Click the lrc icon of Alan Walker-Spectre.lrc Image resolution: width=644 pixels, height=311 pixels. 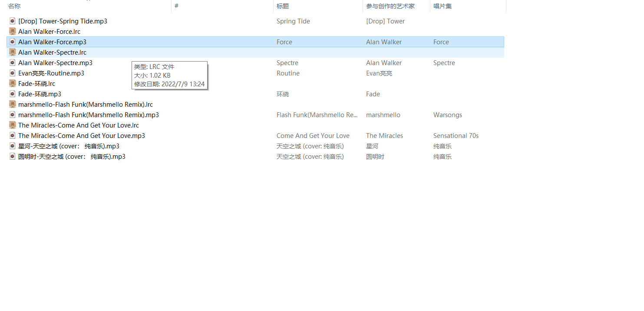click(13, 52)
